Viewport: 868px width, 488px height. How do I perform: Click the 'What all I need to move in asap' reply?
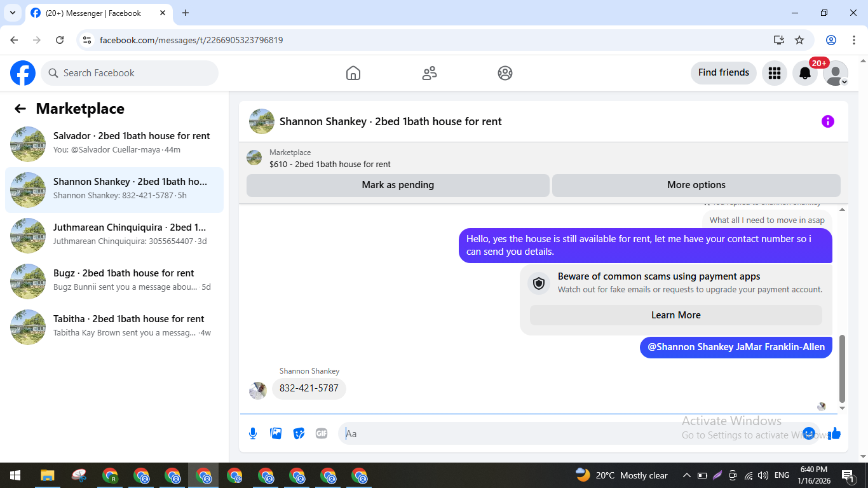point(767,220)
